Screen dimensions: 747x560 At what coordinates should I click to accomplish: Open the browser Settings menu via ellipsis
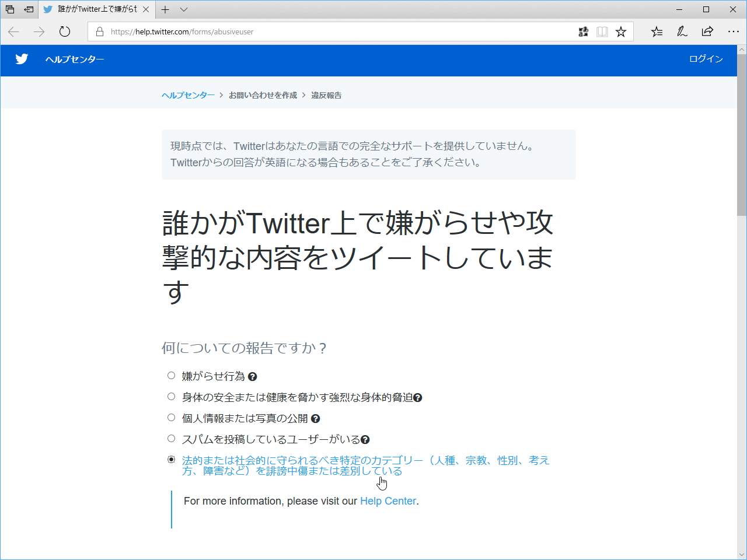[734, 32]
